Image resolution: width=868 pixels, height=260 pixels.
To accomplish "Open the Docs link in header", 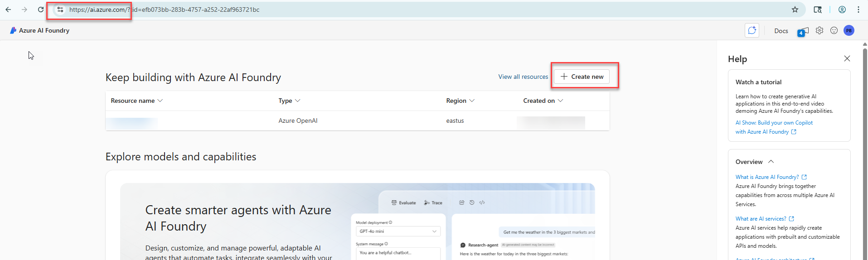I will [781, 31].
